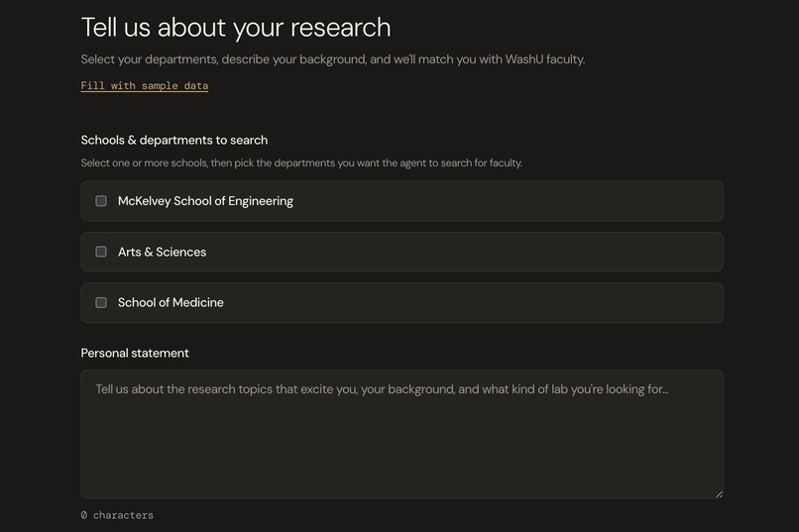This screenshot has width=799, height=532.
Task: Check the McKelvey School of Engineering checkbox
Action: click(x=101, y=201)
